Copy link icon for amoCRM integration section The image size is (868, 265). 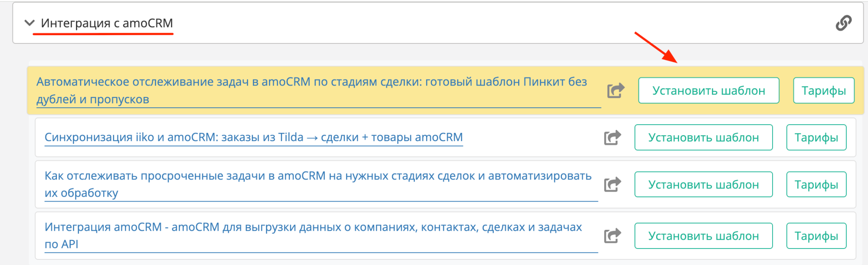coord(843,23)
